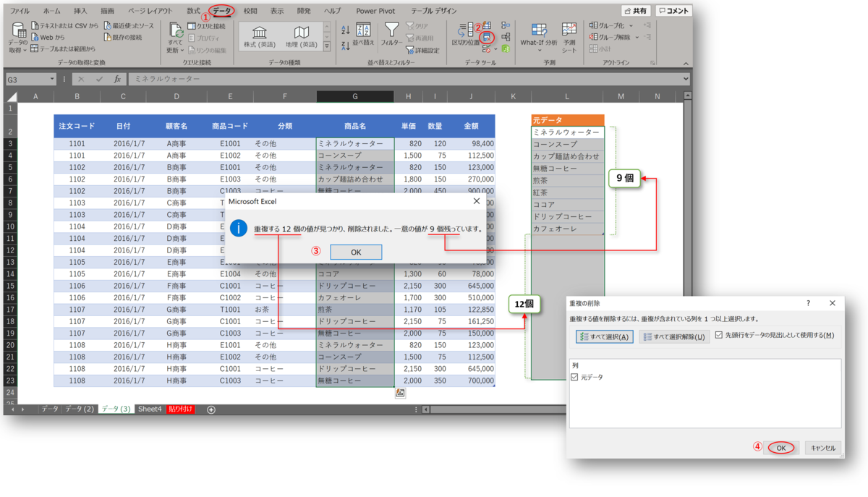Viewport: 868px width, 497px height.
Task: Switch to the 挿入 ribbon tab
Action: pos(80,11)
